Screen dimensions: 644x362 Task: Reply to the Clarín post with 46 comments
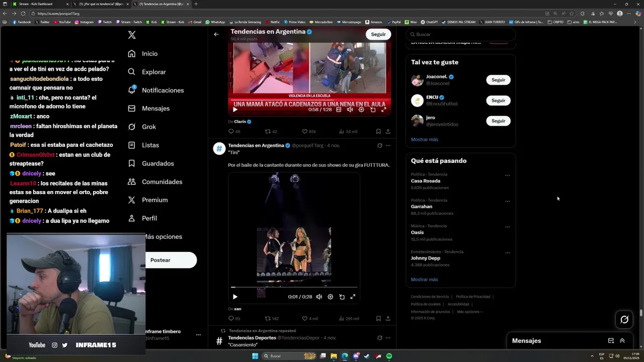tap(234, 132)
